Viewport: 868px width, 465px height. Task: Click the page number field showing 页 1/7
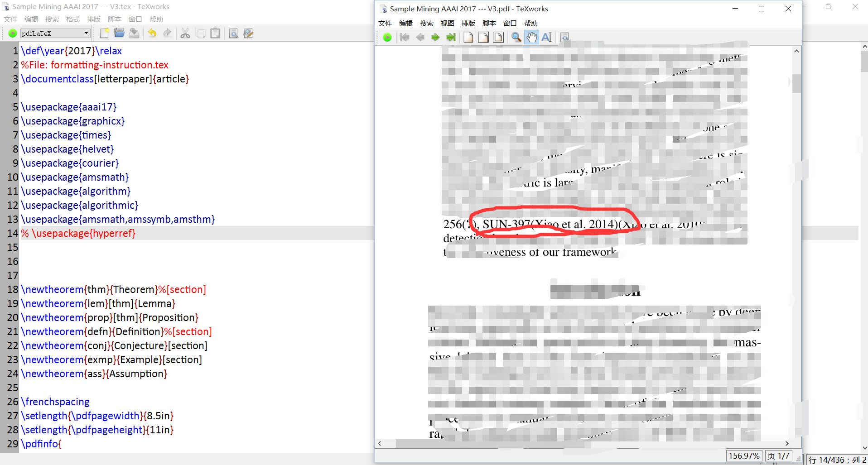778,455
